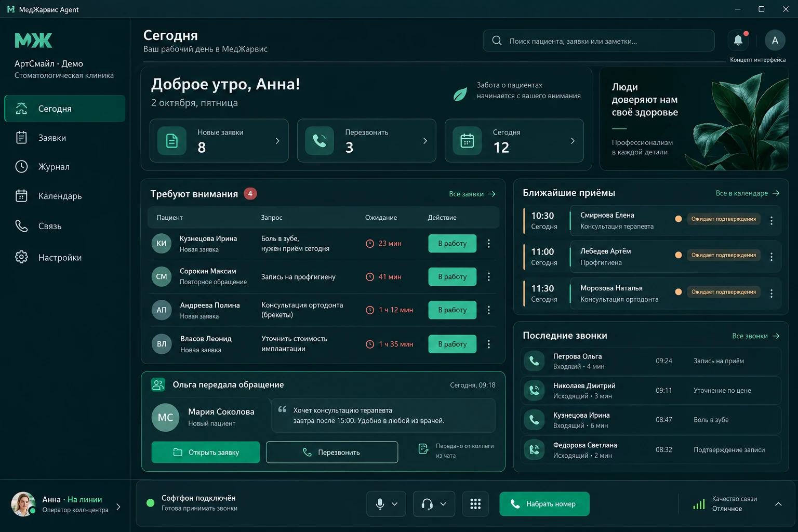Open Все звонки link
798x532 pixels.
click(756, 336)
